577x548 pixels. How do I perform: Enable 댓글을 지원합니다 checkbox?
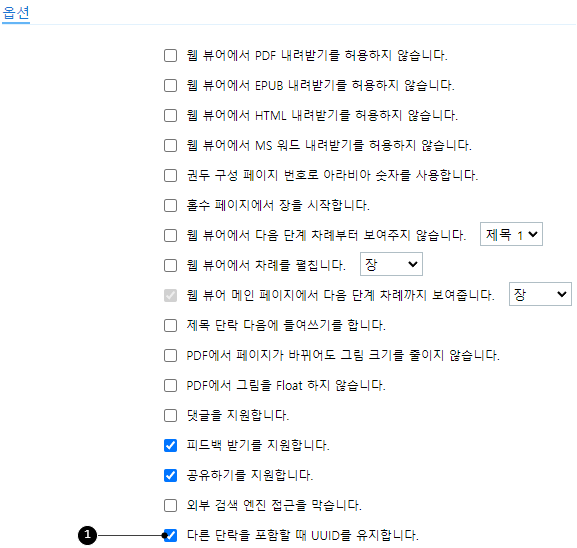coord(170,416)
